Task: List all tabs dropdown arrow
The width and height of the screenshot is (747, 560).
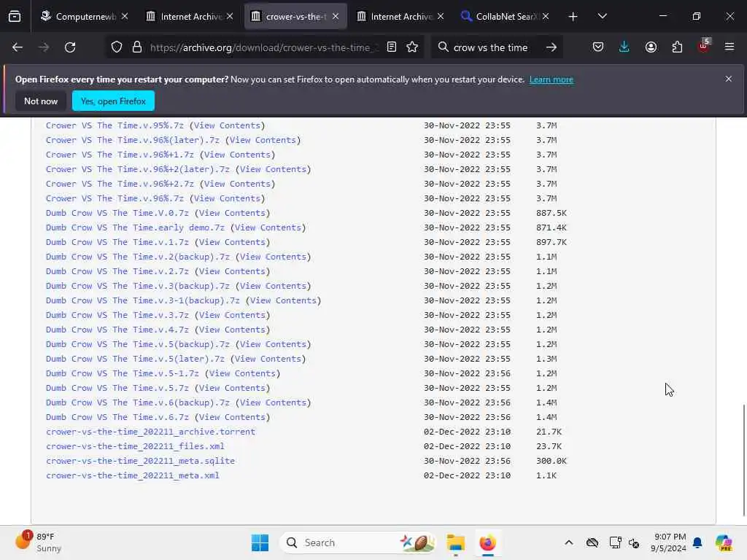Action: [602, 17]
